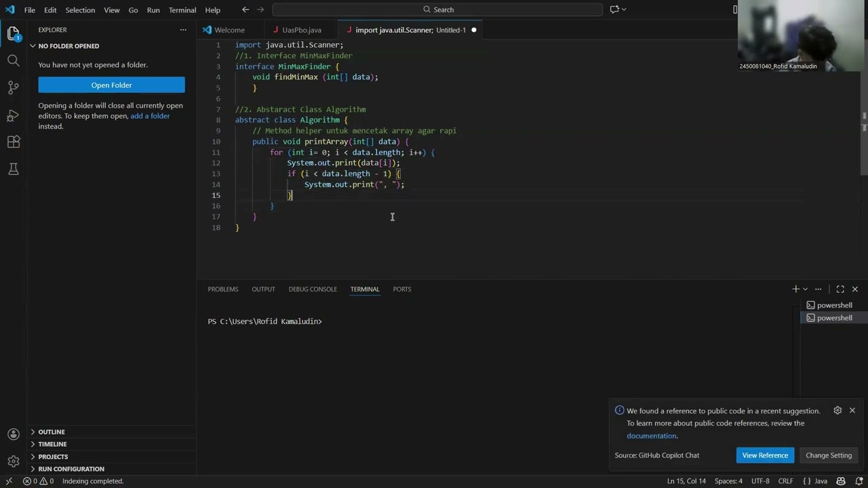Image resolution: width=868 pixels, height=488 pixels.
Task: Click the Explorer more actions ellipsis
Action: click(x=182, y=30)
